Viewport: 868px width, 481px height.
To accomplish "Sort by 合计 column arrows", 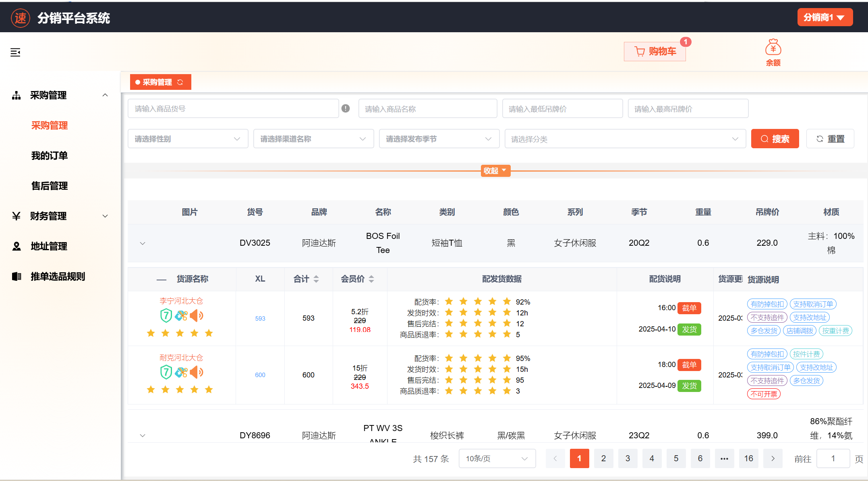I will pos(316,279).
